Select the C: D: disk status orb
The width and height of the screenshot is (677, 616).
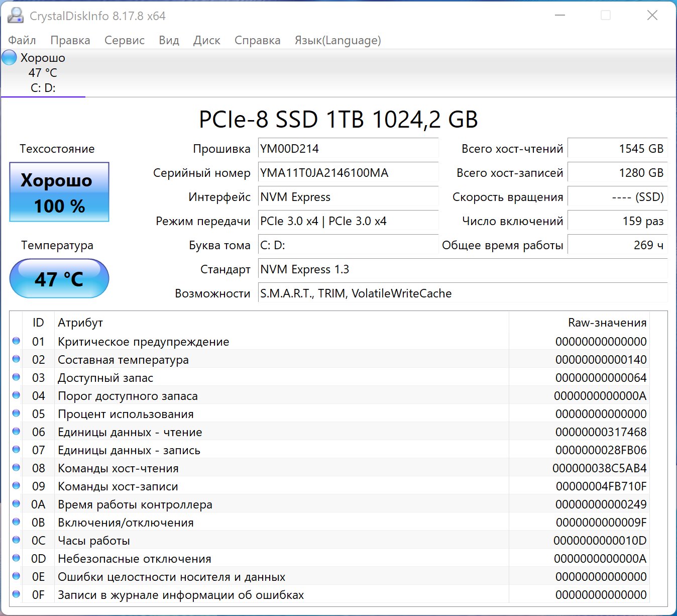(10, 58)
